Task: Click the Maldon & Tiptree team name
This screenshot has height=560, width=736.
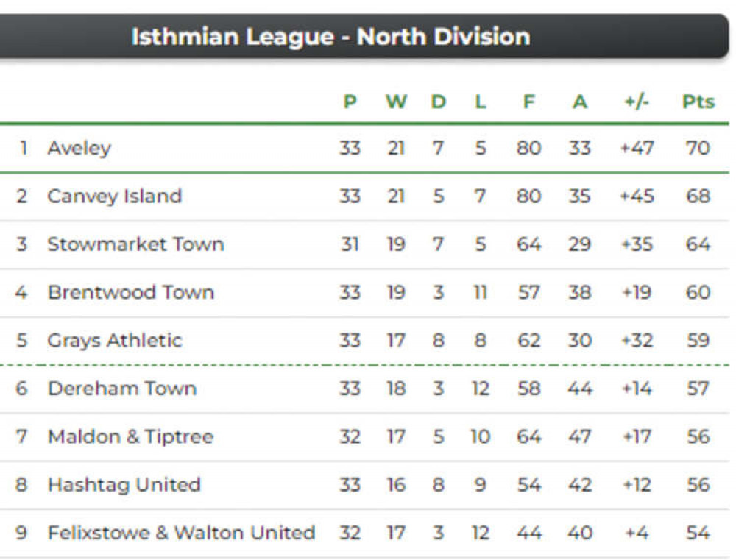Action: tap(131, 436)
